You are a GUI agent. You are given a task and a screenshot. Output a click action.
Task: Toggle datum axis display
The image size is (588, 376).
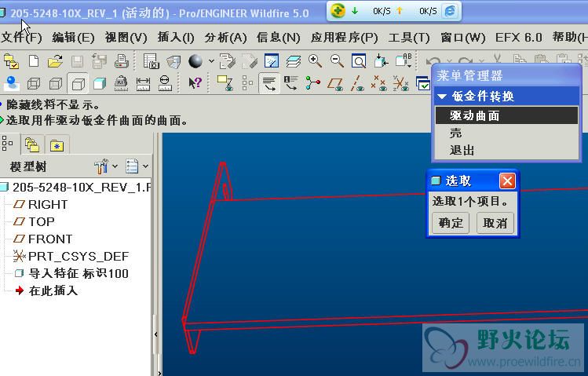pyautogui.click(x=357, y=83)
